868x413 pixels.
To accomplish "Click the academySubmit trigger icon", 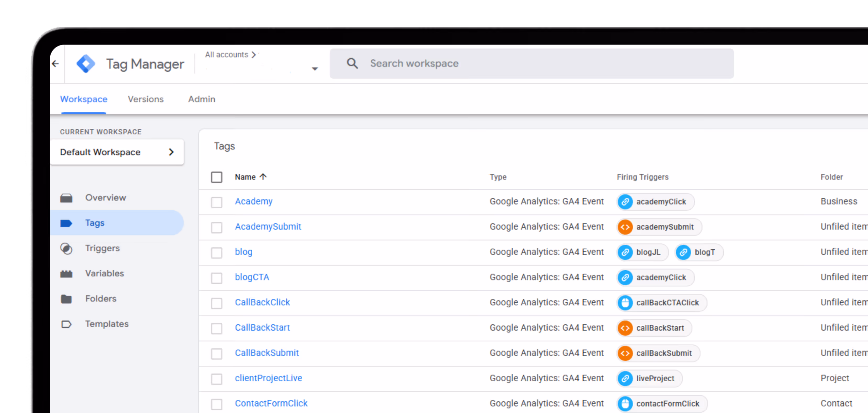I will pyautogui.click(x=625, y=227).
